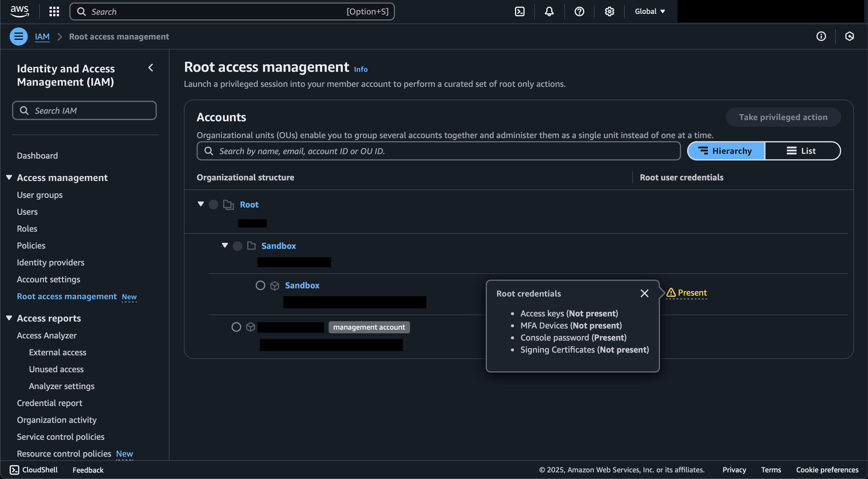Collapse the Root organizational unit tree
Image resolution: width=868 pixels, height=479 pixels.
(x=201, y=205)
